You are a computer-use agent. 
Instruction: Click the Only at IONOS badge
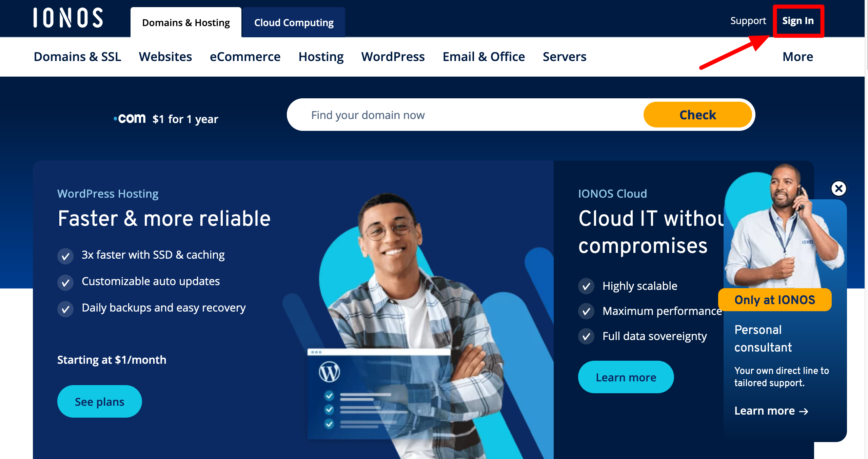775,300
